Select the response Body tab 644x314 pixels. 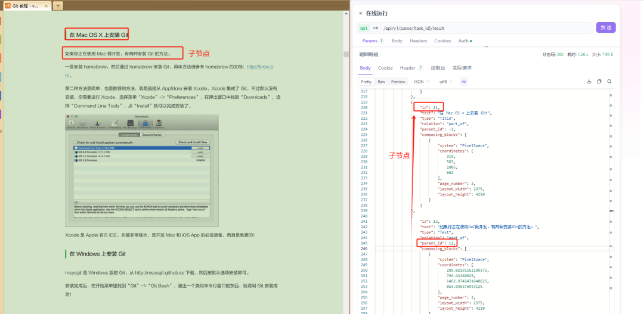tap(365, 68)
